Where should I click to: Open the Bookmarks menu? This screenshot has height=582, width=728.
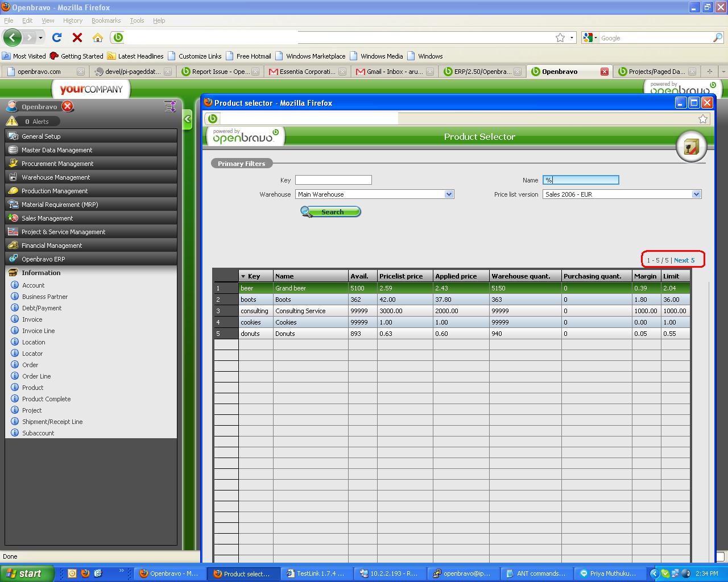(x=106, y=20)
